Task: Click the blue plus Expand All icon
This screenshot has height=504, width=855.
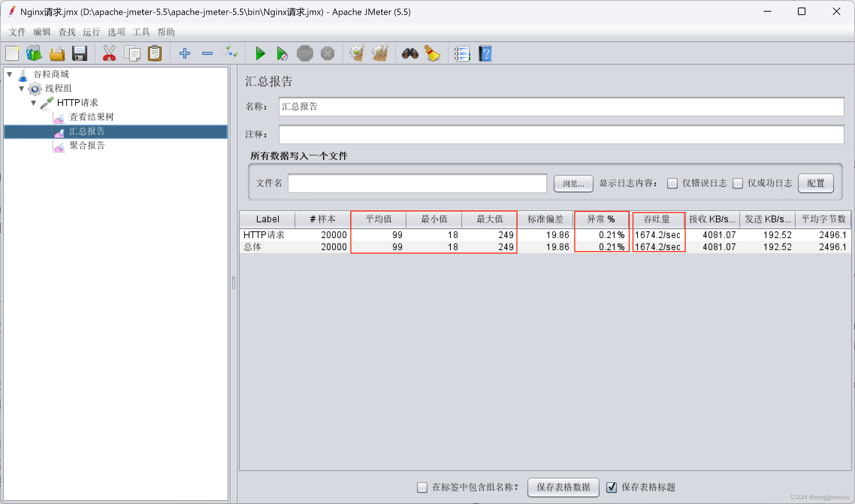Action: pyautogui.click(x=184, y=53)
